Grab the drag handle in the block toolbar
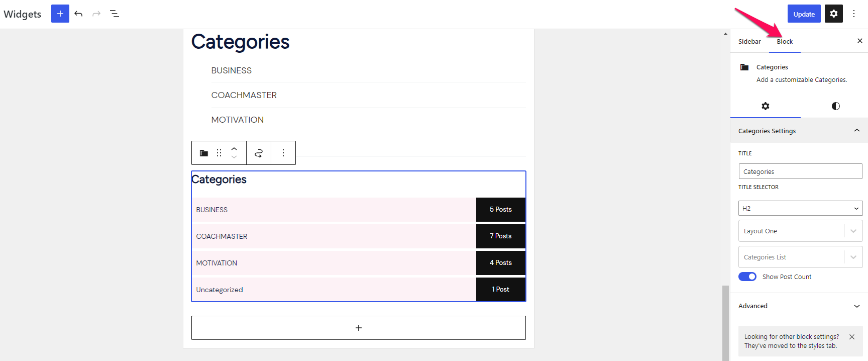 [x=219, y=152]
